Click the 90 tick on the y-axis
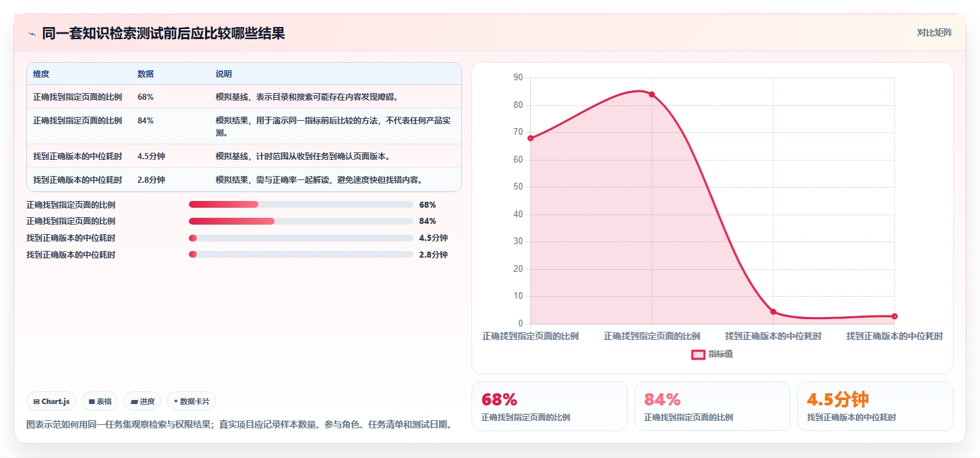980x458 pixels. click(x=518, y=78)
